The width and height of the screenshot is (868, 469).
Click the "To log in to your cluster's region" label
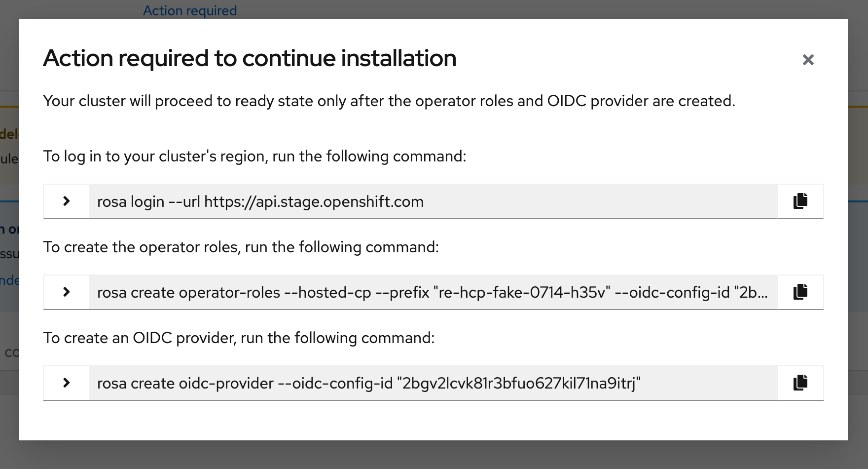254,156
